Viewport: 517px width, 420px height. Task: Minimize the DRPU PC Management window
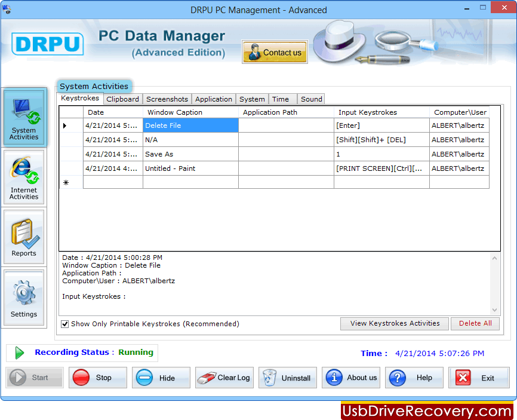[466, 8]
